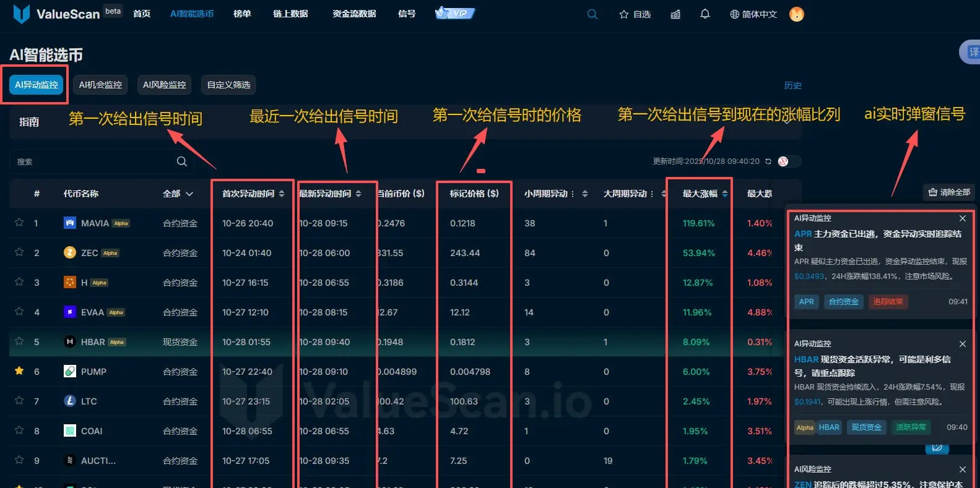Favorite the ZEC row star

point(19,252)
